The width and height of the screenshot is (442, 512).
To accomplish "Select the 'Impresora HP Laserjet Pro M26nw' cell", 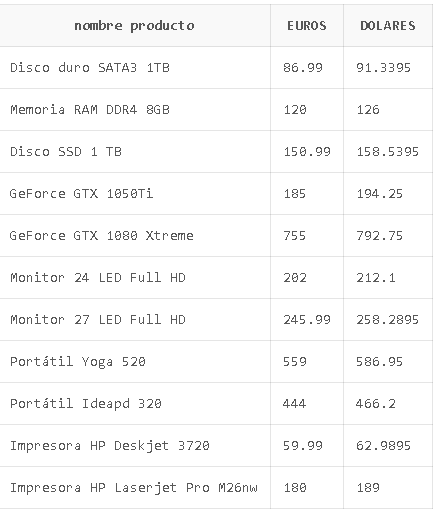I will (x=134, y=488).
